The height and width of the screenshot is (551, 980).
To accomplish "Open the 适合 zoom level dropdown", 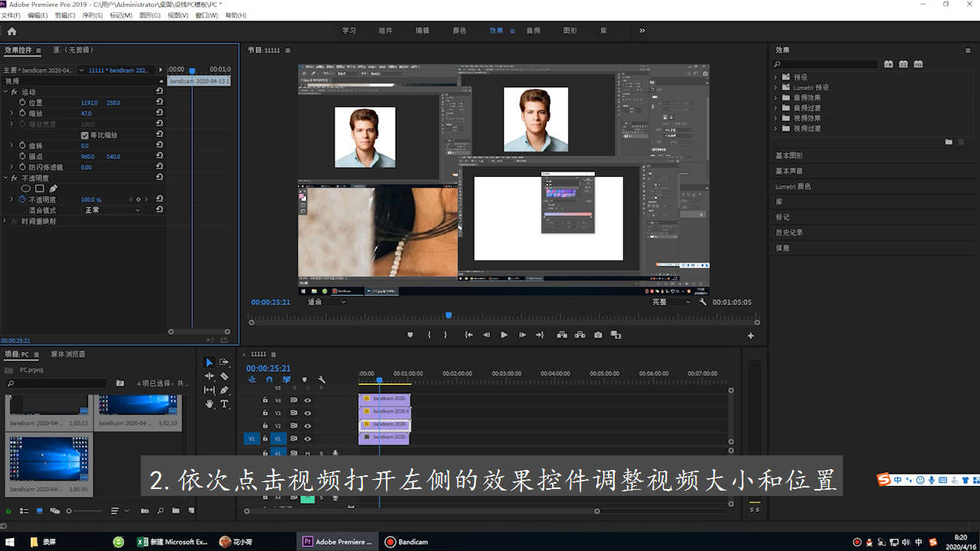I will [326, 302].
